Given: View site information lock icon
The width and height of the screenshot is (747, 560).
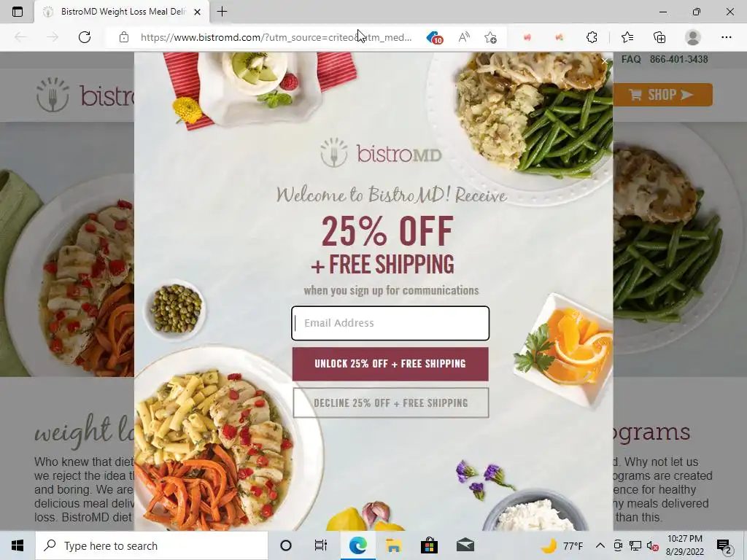Looking at the screenshot, I should (124, 37).
